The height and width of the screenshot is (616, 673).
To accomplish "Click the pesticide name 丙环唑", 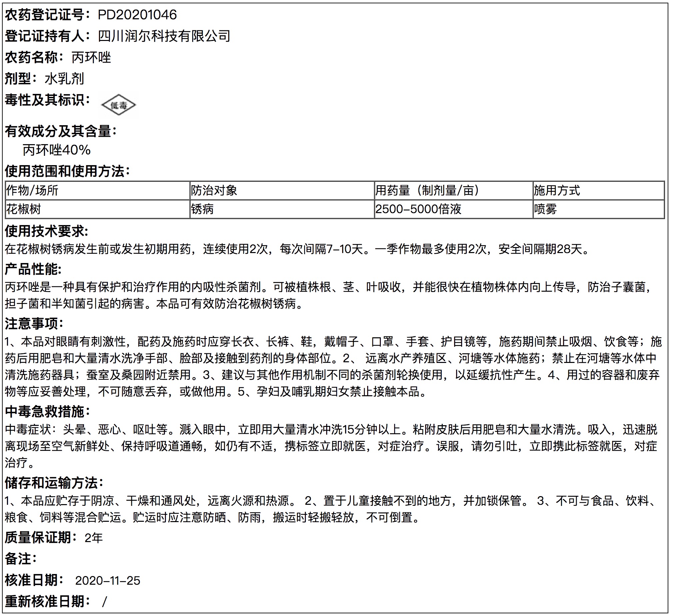I will point(91,57).
